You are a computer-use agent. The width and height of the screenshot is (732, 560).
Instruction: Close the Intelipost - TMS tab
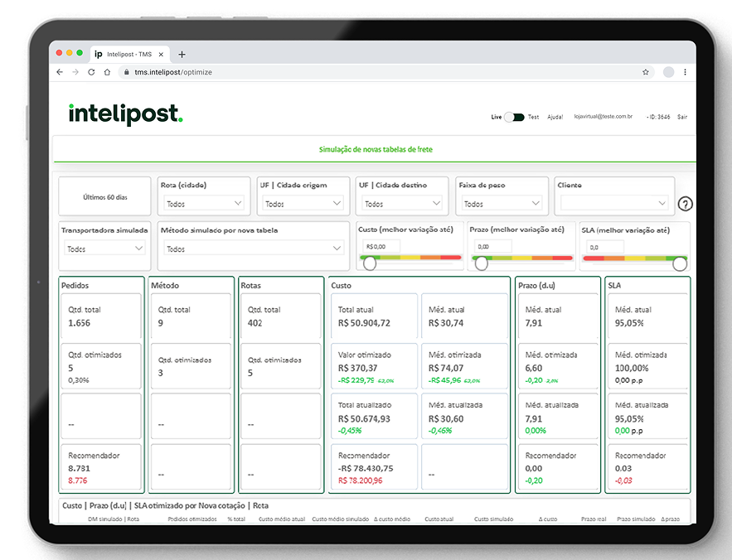[161, 54]
